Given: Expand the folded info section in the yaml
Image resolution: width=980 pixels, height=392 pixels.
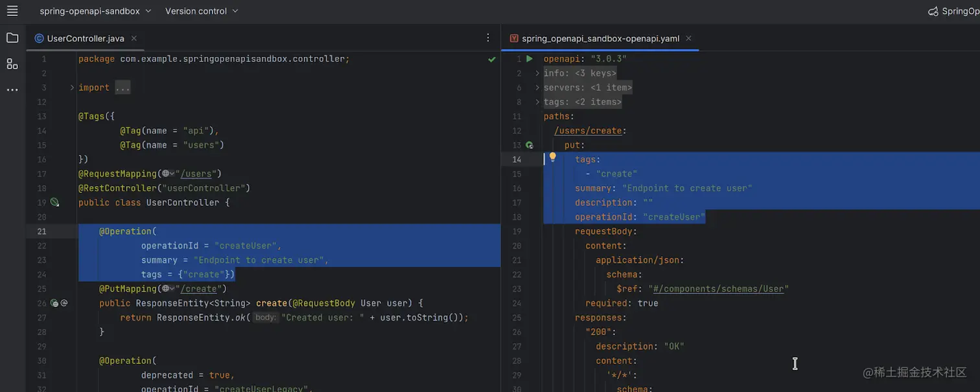Looking at the screenshot, I should pyautogui.click(x=537, y=73).
